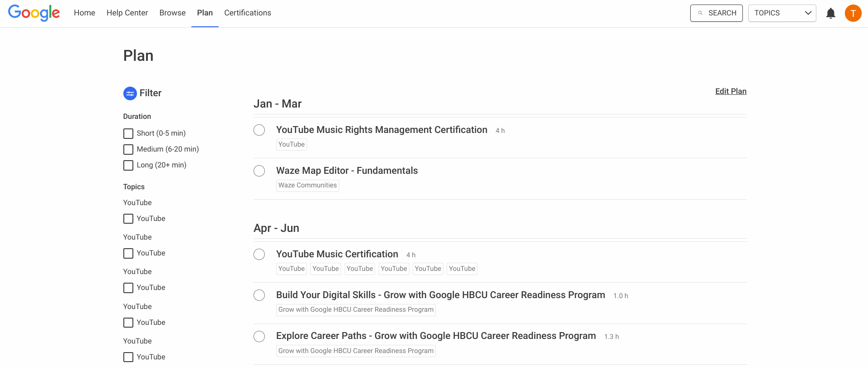The width and height of the screenshot is (868, 368).
Task: Open Build Your Digital Skills course
Action: point(440,295)
